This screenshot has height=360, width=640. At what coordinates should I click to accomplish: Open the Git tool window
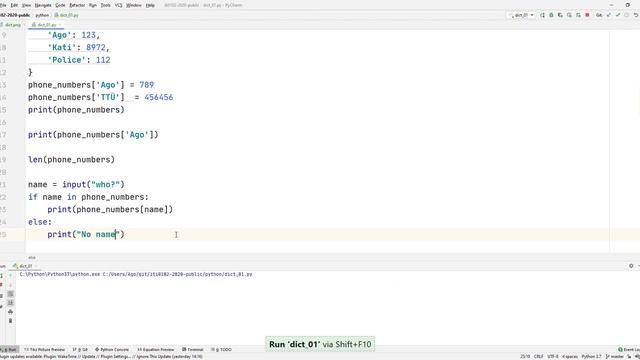point(80,350)
